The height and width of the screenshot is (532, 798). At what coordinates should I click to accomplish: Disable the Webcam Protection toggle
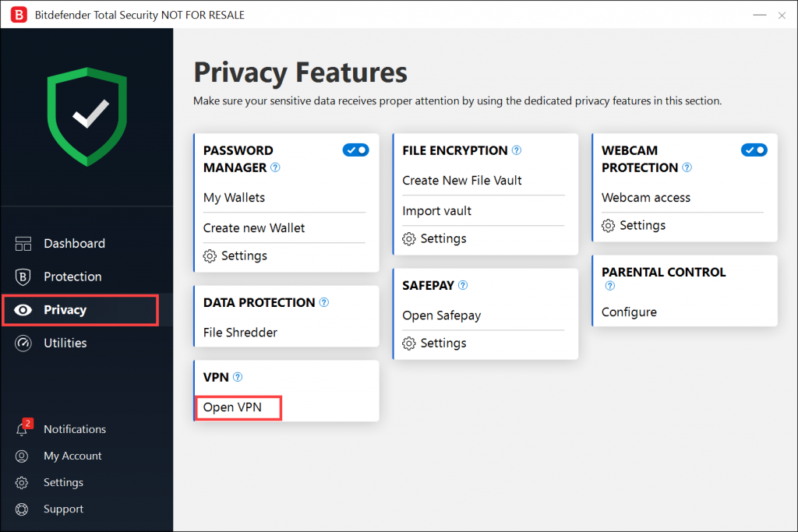click(x=754, y=150)
